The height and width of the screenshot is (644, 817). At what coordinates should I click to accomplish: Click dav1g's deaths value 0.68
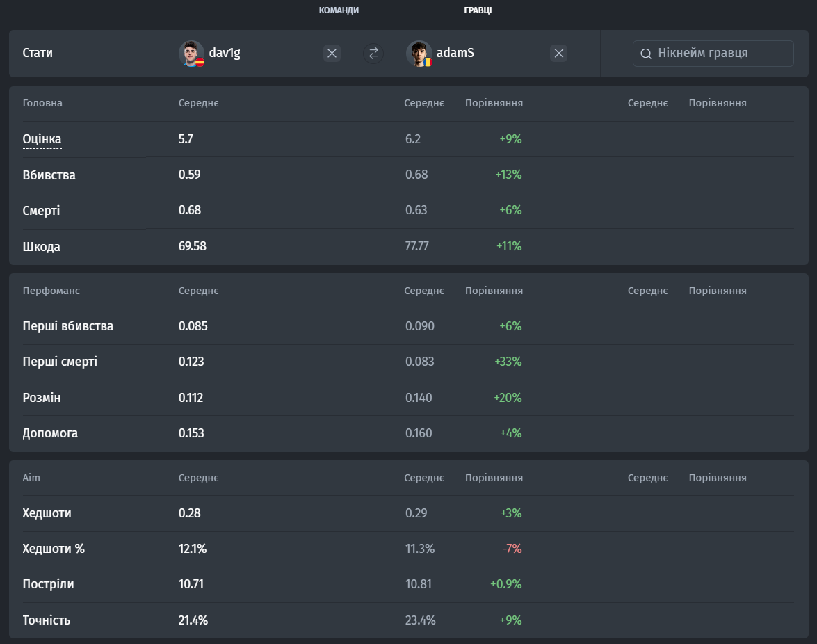click(190, 210)
